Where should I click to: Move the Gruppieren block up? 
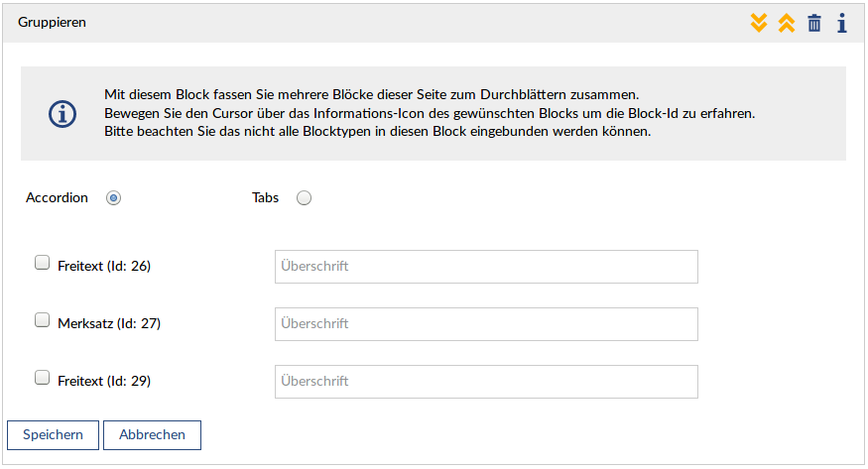point(787,23)
